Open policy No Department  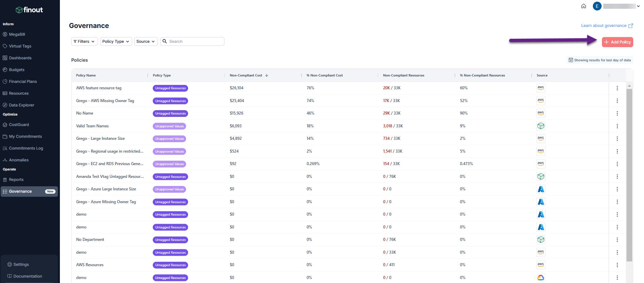coord(90,240)
